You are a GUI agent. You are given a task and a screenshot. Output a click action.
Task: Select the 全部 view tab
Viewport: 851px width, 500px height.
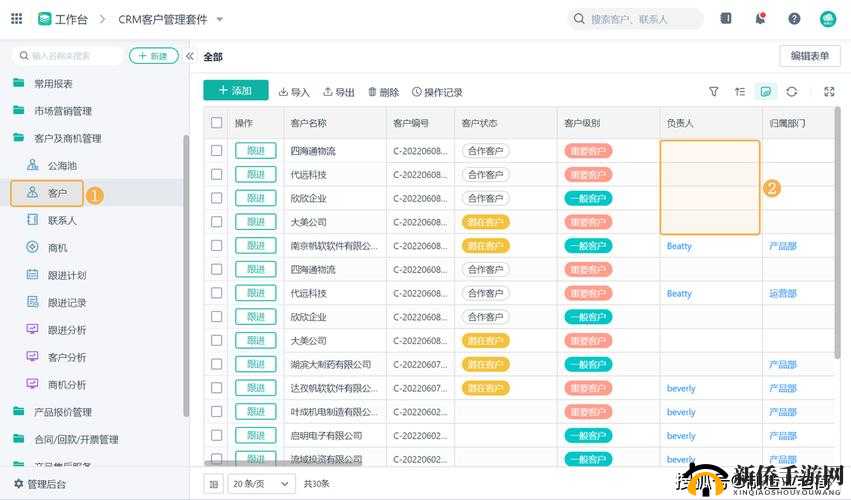coord(213,57)
